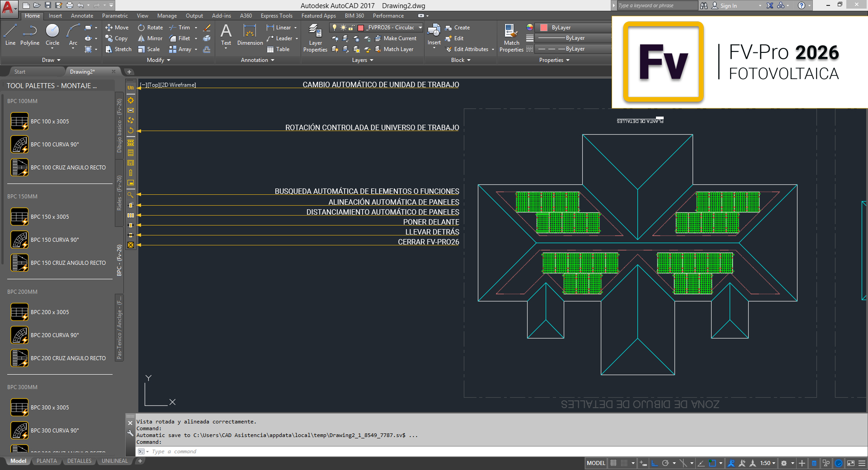This screenshot has width=868, height=470.
Task: Open the DETALLES layout tab
Action: click(79, 461)
